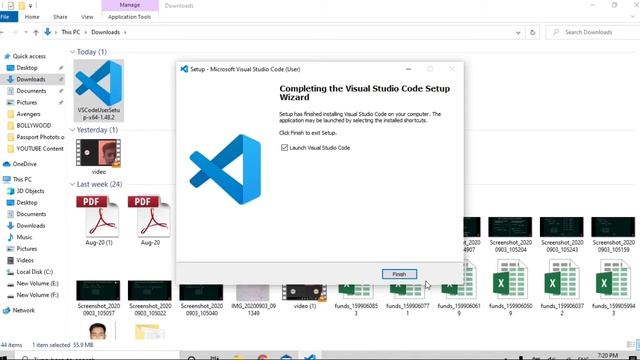
Task: Open the Avengers folder in sidebar
Action: point(28,114)
